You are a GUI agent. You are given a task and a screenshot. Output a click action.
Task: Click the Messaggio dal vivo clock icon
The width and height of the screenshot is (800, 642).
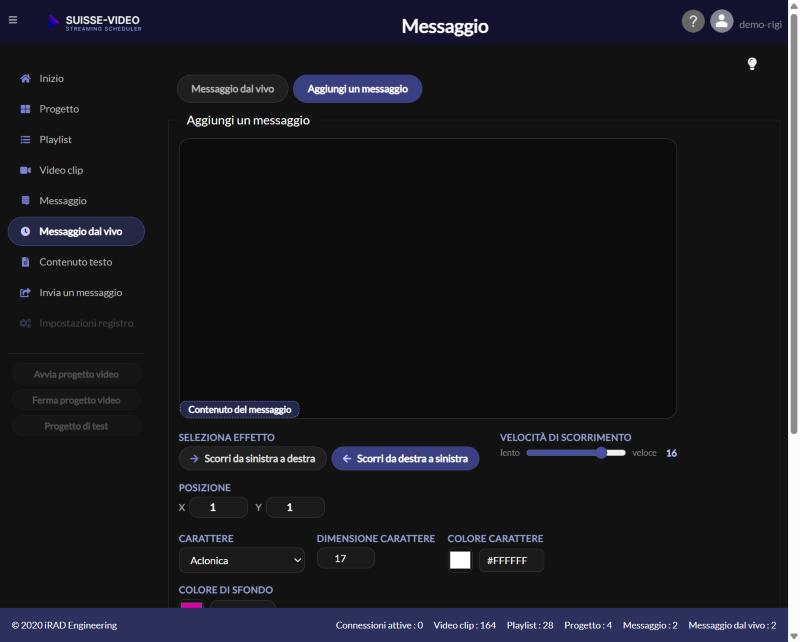click(25, 232)
